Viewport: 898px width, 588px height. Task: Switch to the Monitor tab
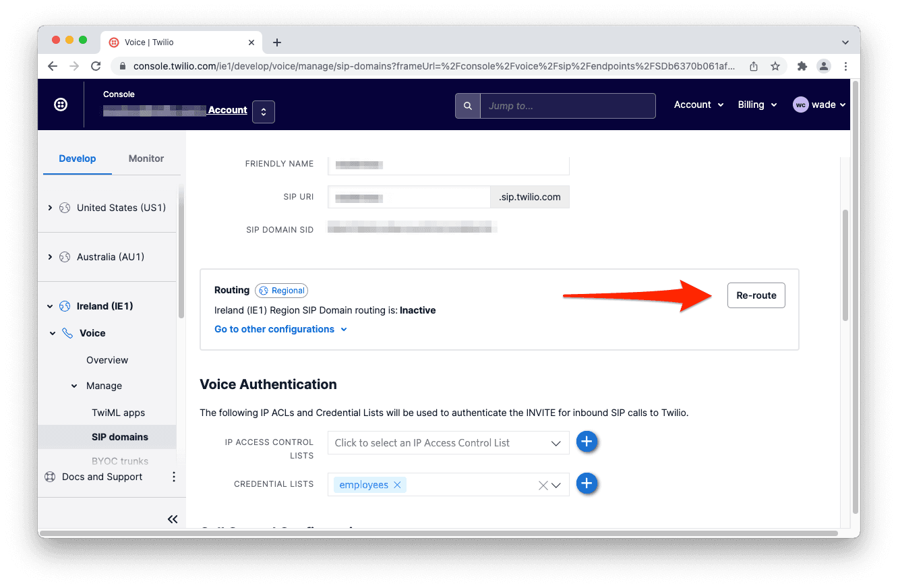146,158
